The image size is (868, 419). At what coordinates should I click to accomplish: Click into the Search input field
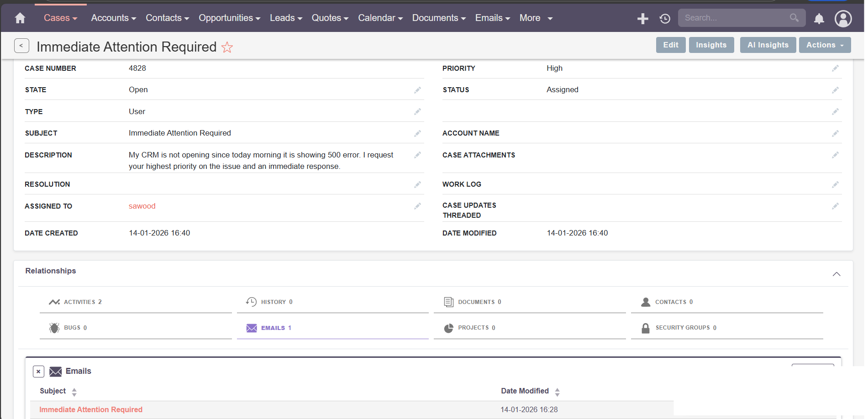click(x=733, y=18)
